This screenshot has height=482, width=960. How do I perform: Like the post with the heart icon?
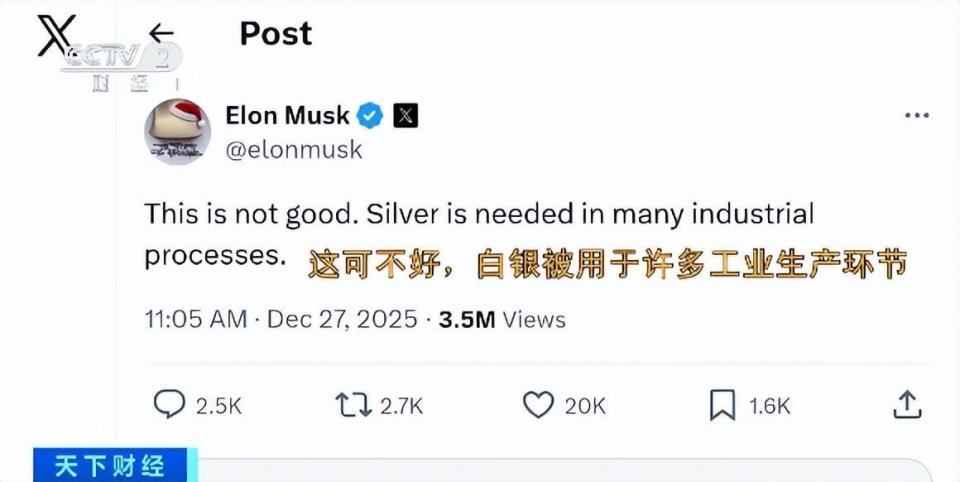[x=539, y=404]
